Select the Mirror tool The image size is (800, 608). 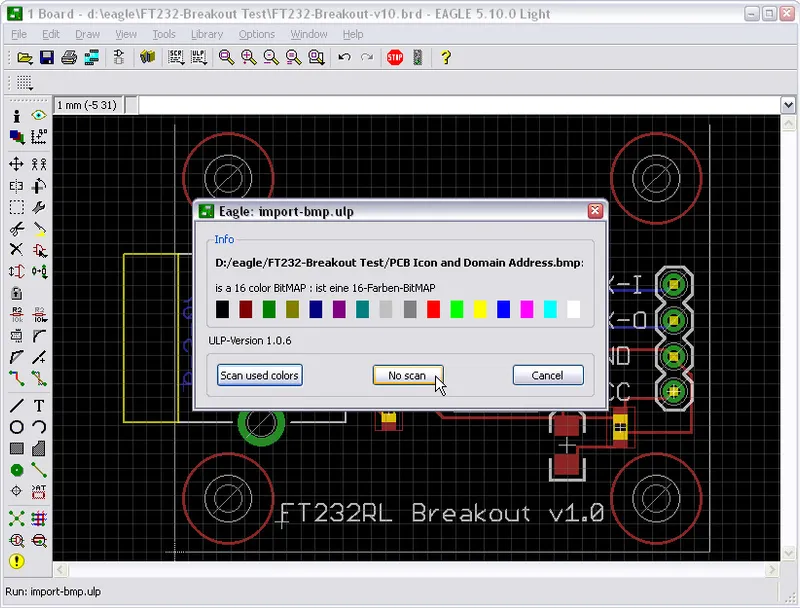15,186
